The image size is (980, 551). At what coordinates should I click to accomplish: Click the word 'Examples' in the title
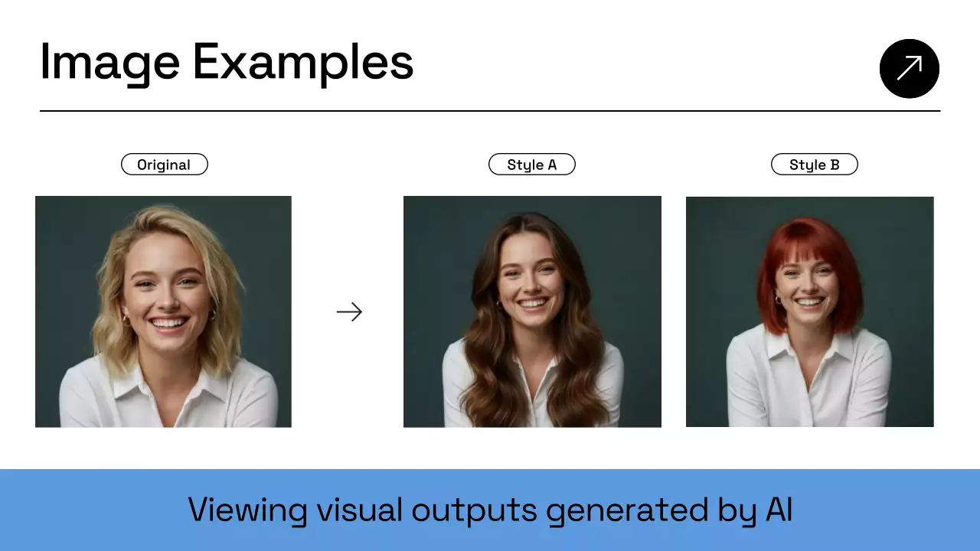click(302, 63)
